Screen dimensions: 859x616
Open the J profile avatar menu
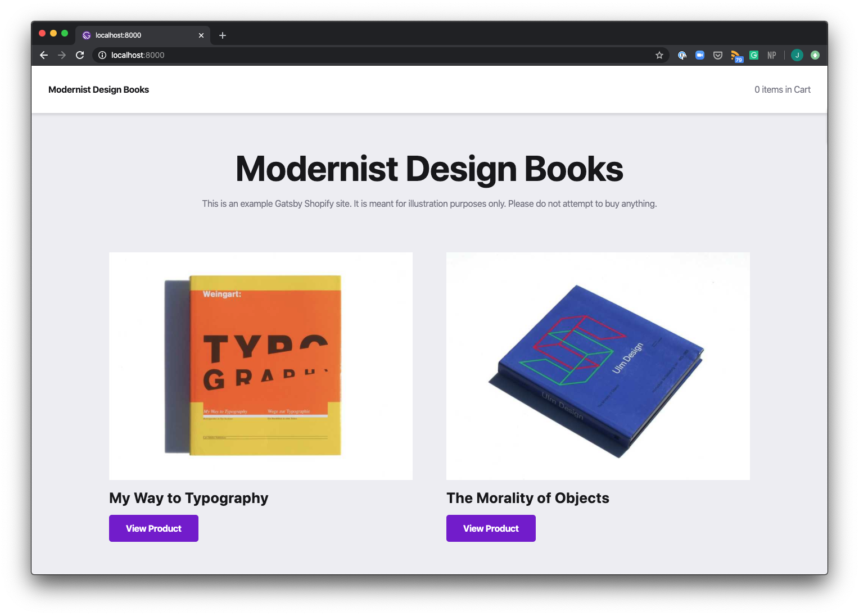(797, 55)
